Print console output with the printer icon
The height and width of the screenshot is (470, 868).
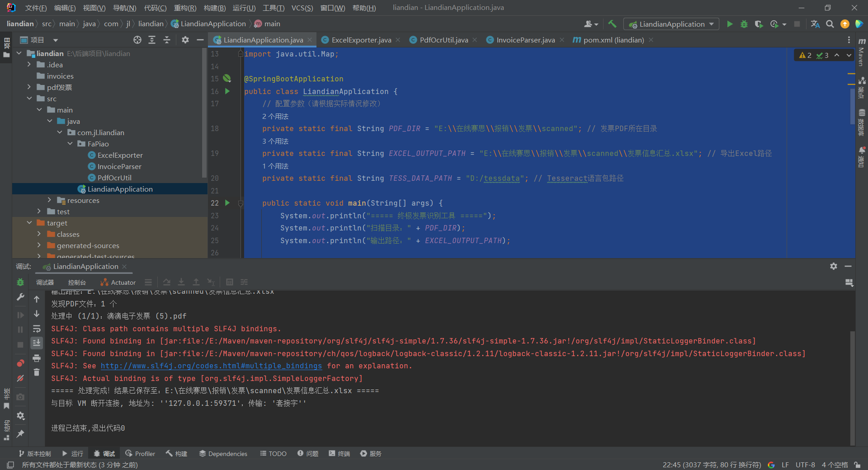point(37,358)
